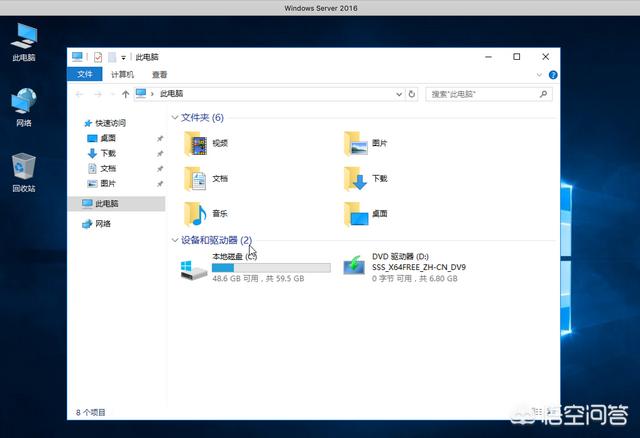Click the C: drive usage bar
The image size is (640, 438).
pyautogui.click(x=271, y=268)
